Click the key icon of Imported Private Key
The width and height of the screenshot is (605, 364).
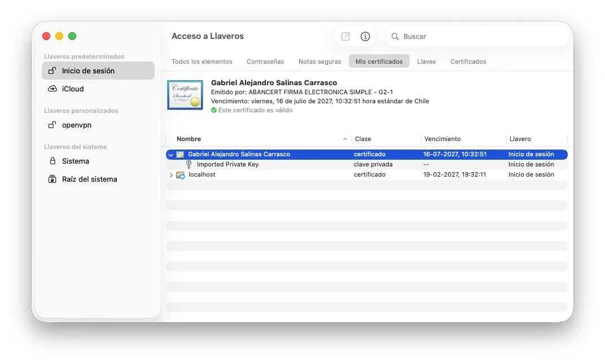(188, 164)
